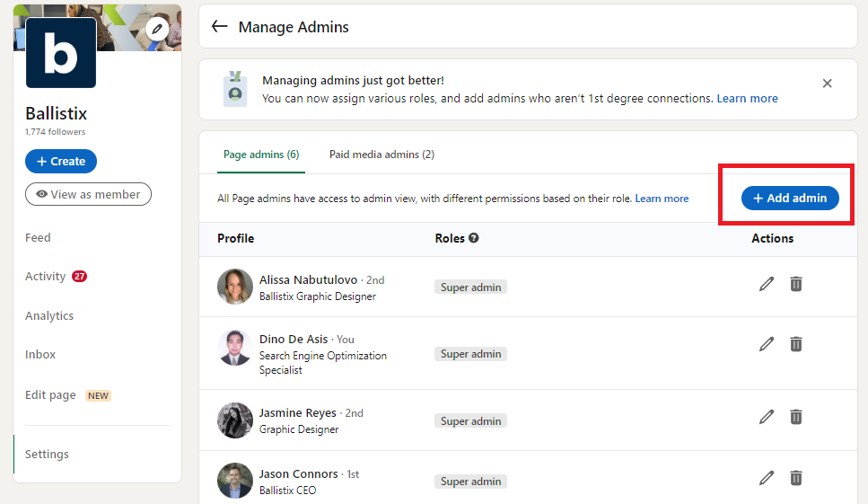This screenshot has width=868, height=504.
Task: Open Learn more link in banner
Action: (x=747, y=99)
